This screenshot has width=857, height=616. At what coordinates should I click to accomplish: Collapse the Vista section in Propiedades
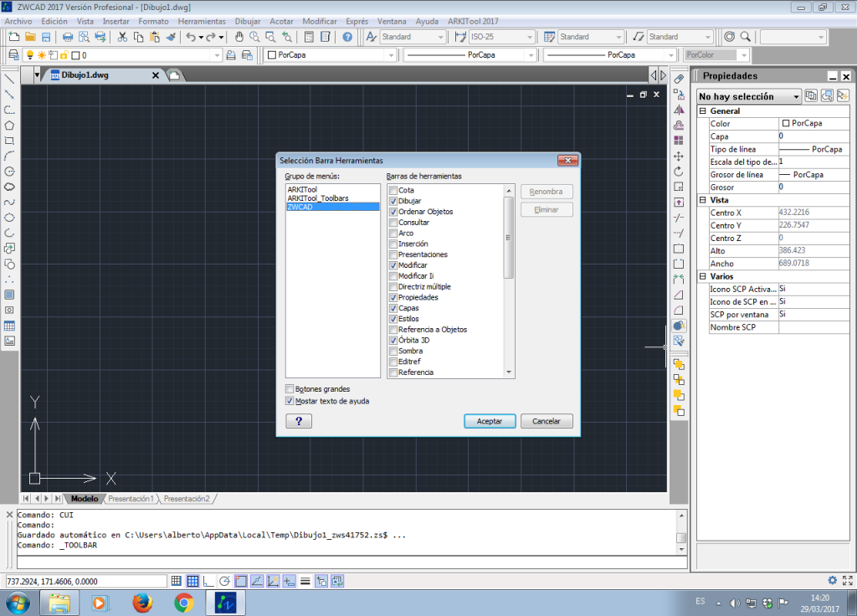coord(702,200)
